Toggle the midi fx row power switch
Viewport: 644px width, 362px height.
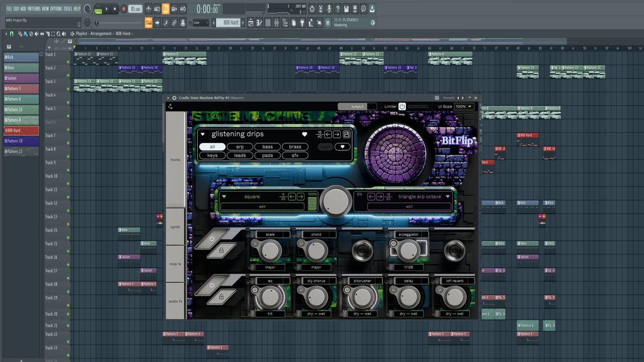212,238
